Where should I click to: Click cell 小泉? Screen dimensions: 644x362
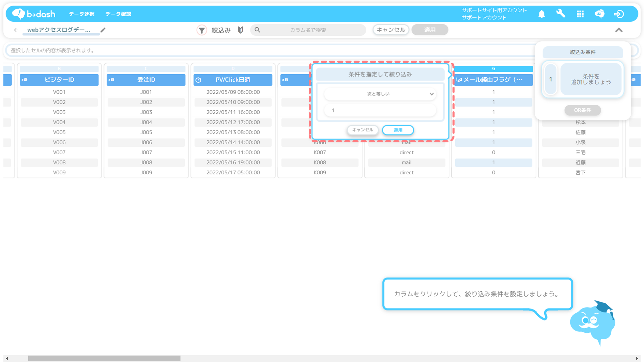(x=580, y=142)
